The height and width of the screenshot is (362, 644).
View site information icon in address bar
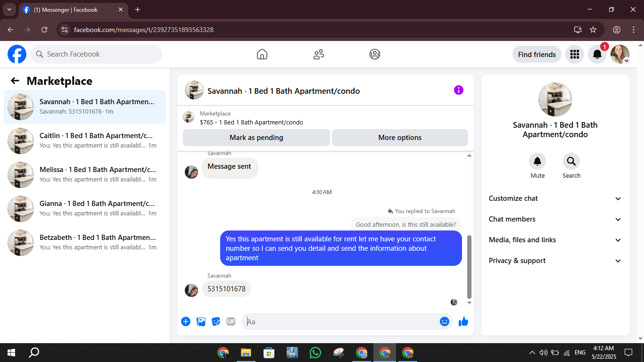tap(65, 30)
